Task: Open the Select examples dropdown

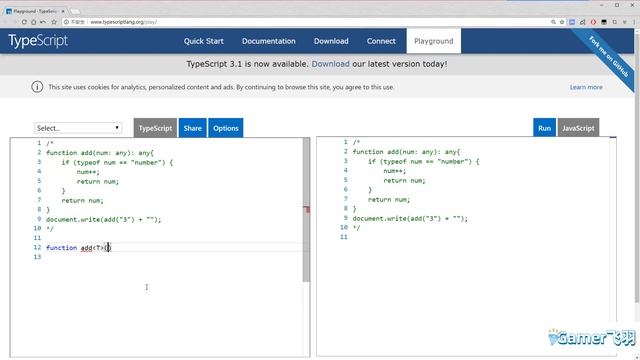Action: (x=78, y=128)
